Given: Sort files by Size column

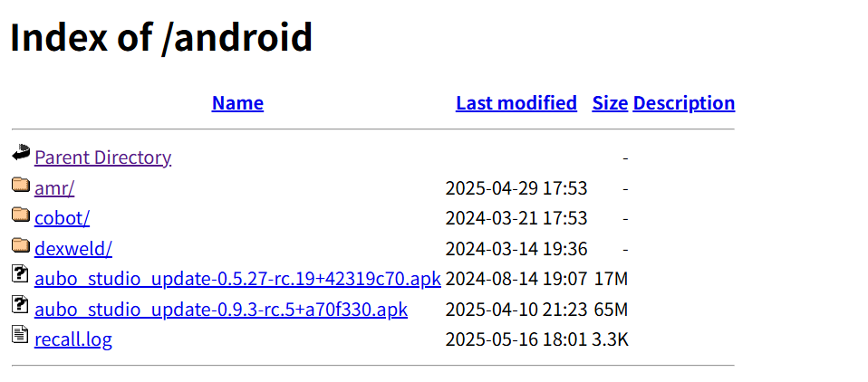Looking at the screenshot, I should [610, 103].
